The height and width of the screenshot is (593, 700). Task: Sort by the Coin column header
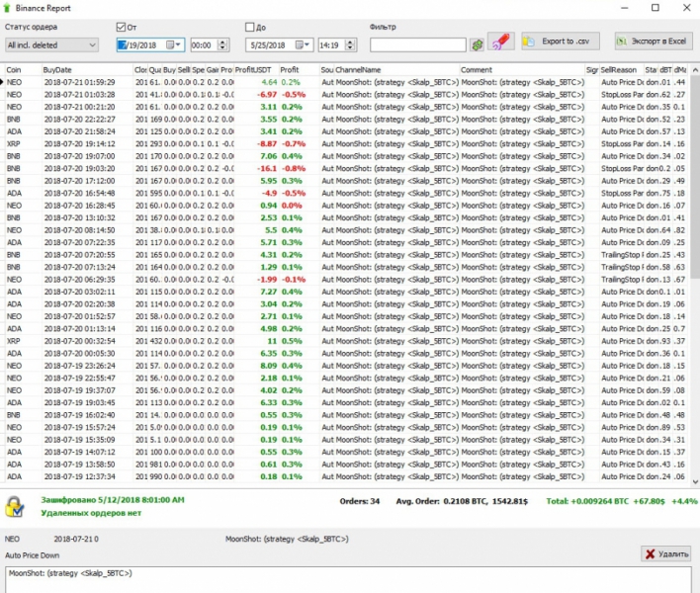pyautogui.click(x=23, y=70)
